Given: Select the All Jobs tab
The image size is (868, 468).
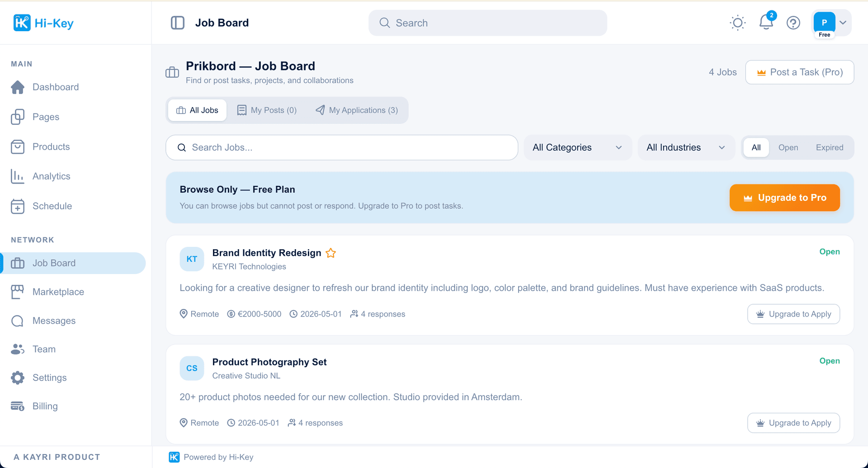Looking at the screenshot, I should tap(197, 110).
